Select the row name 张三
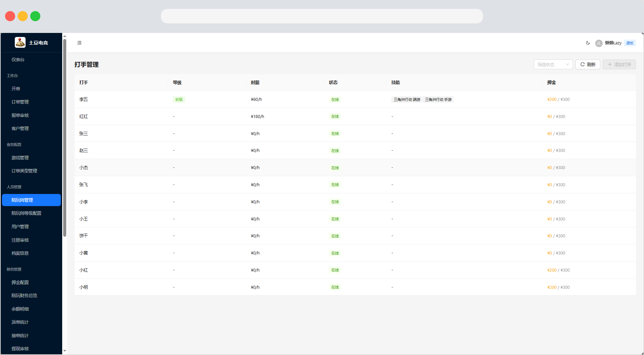Image resolution: width=644 pixels, height=355 pixels. [x=84, y=134]
